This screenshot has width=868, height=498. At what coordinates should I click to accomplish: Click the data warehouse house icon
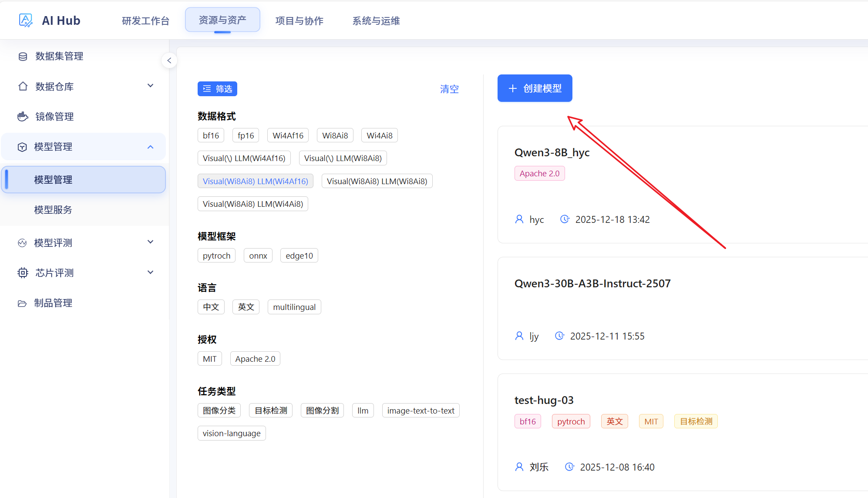coord(23,86)
